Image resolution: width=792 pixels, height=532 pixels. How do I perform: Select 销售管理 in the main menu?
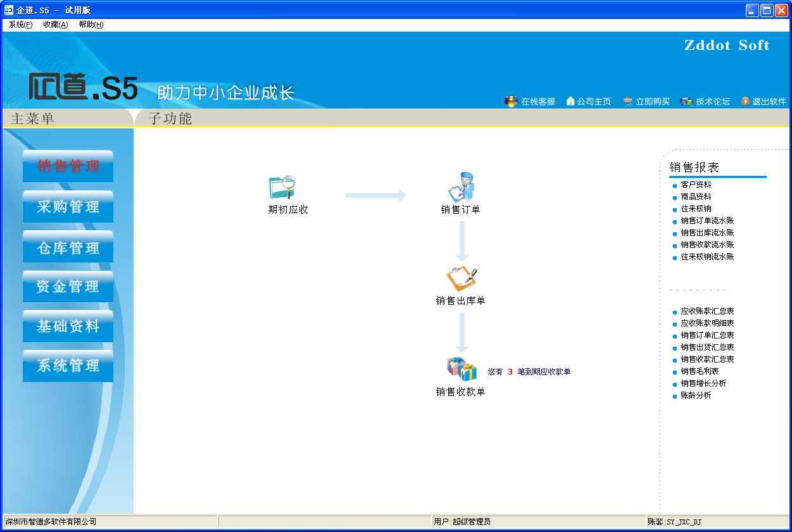[68, 166]
